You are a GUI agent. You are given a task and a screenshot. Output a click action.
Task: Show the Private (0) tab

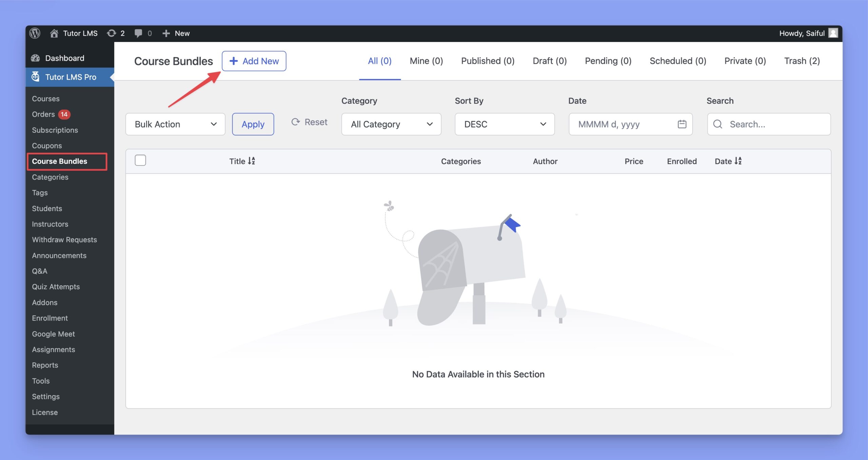click(x=745, y=61)
